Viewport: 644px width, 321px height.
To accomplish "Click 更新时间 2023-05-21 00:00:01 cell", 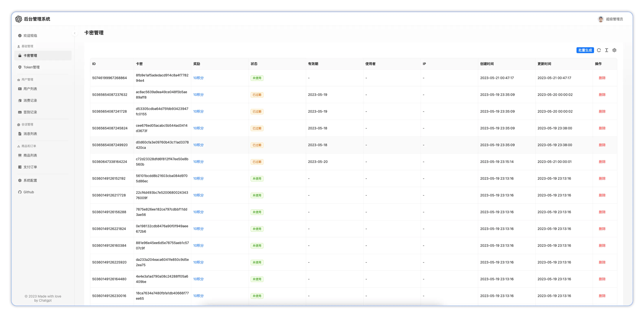I will click(x=554, y=162).
